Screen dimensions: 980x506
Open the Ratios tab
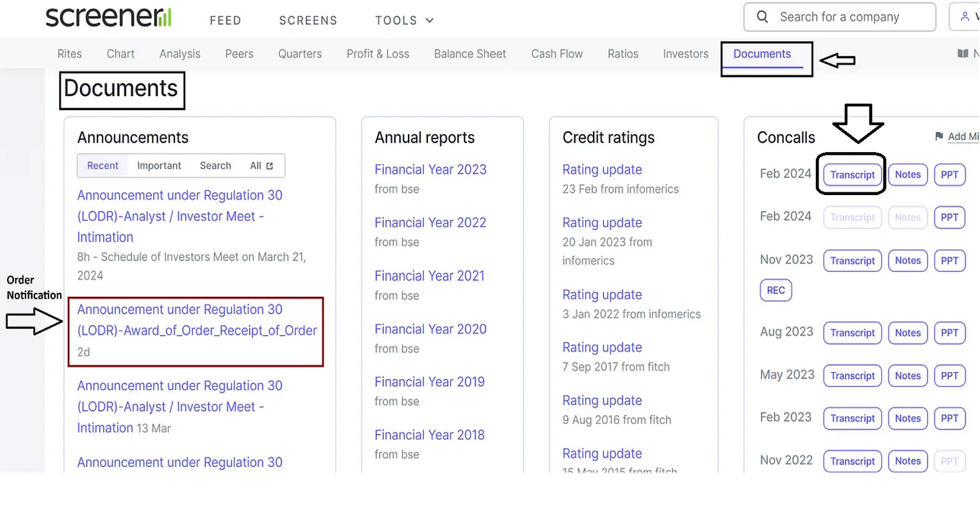[x=623, y=54]
